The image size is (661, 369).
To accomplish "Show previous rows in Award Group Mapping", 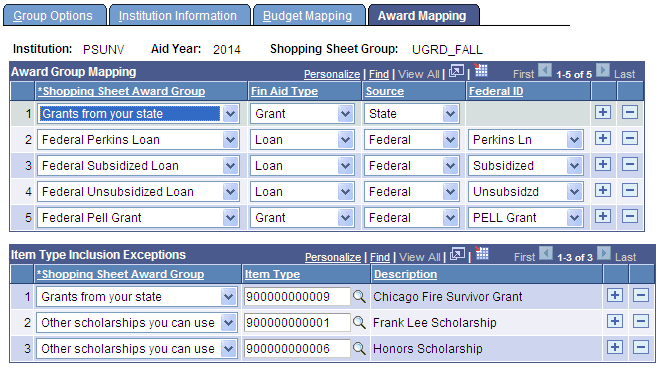I will [545, 70].
